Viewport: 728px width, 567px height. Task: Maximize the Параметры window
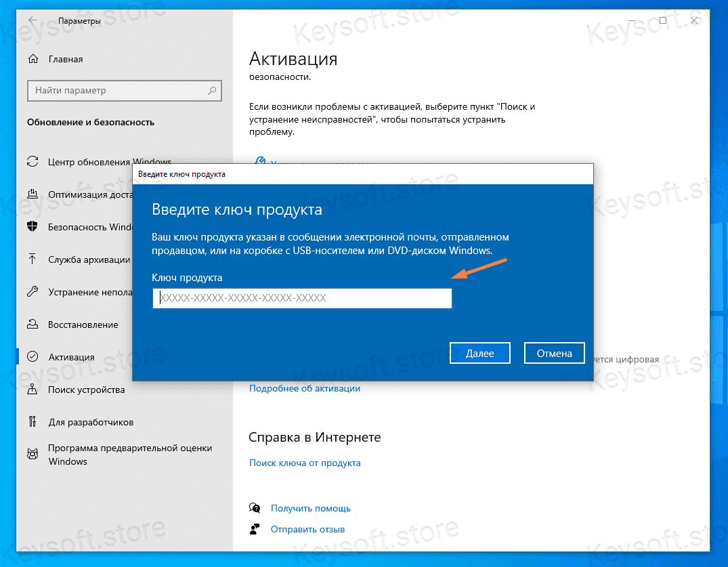tap(663, 20)
